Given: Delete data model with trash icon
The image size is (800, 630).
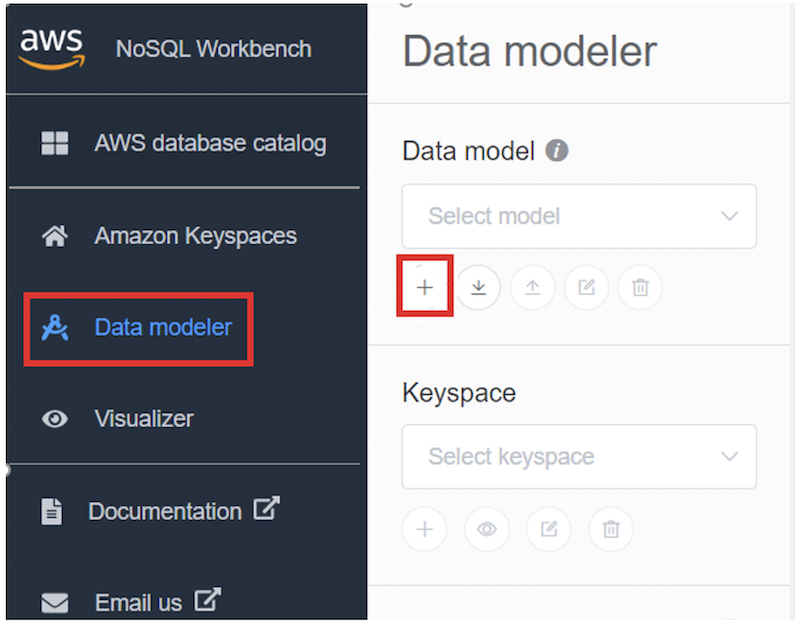Looking at the screenshot, I should [640, 287].
